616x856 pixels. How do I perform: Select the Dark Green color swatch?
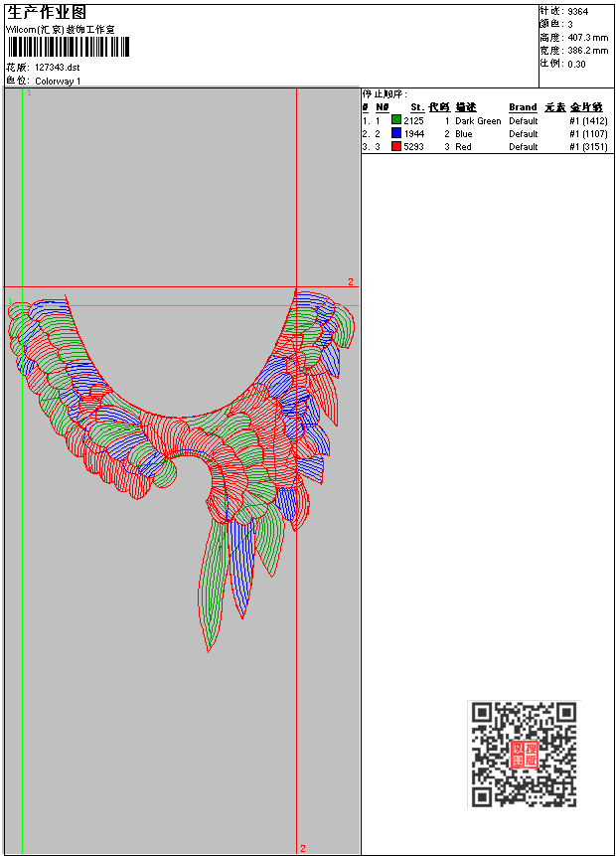396,120
